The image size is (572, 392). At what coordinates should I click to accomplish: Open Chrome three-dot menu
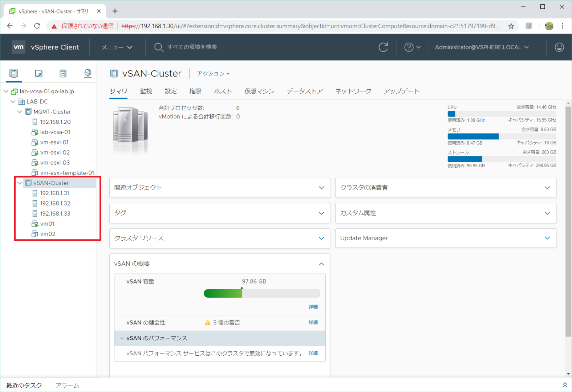pyautogui.click(x=562, y=26)
